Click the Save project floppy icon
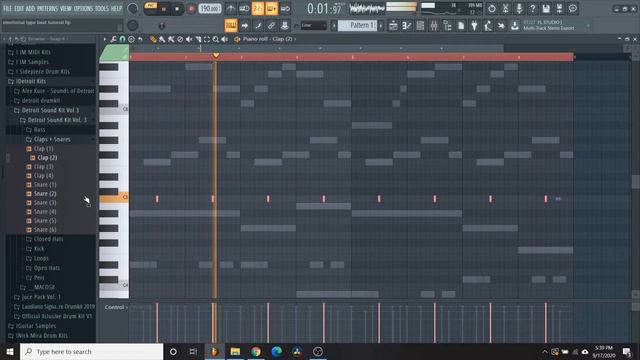Image resolution: width=640 pixels, height=360 pixels. pos(546,8)
